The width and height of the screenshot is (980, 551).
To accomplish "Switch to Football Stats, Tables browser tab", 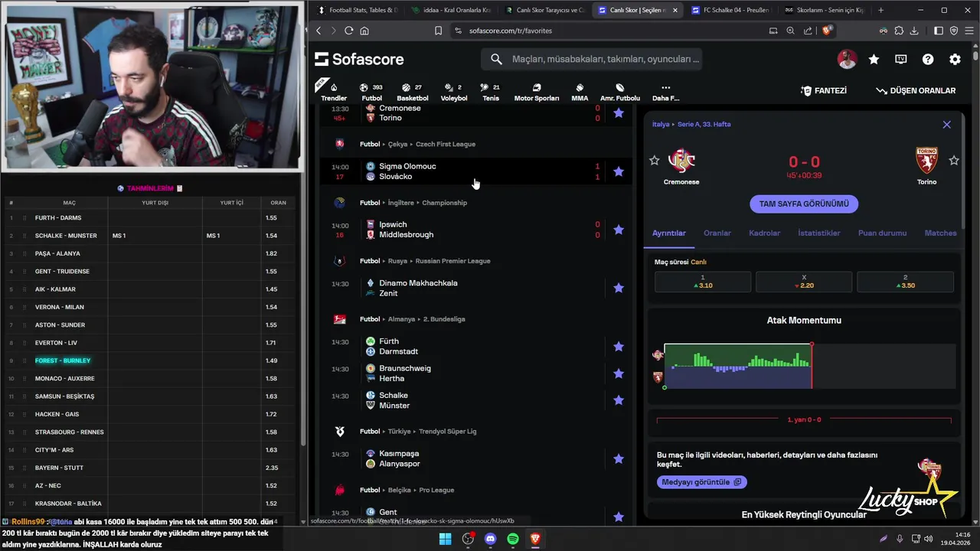I will click(x=357, y=10).
